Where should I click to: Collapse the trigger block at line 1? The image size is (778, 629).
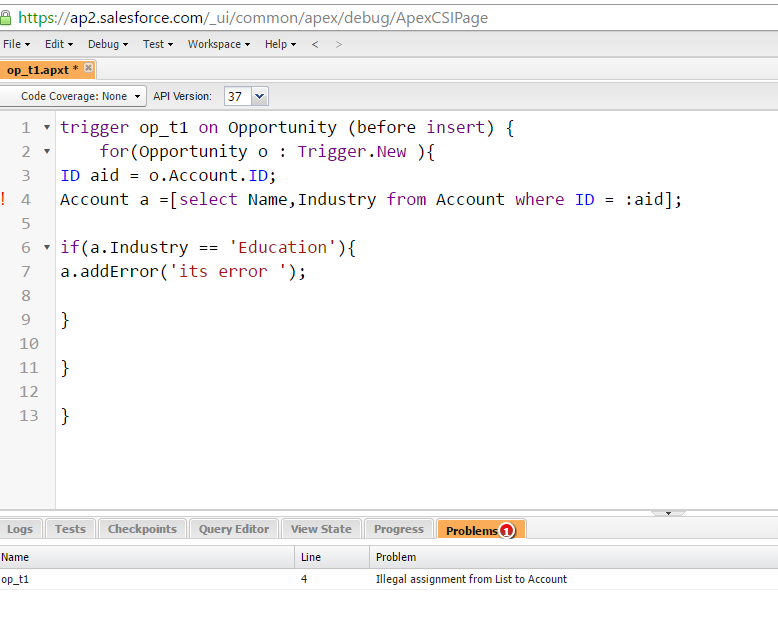(46, 128)
